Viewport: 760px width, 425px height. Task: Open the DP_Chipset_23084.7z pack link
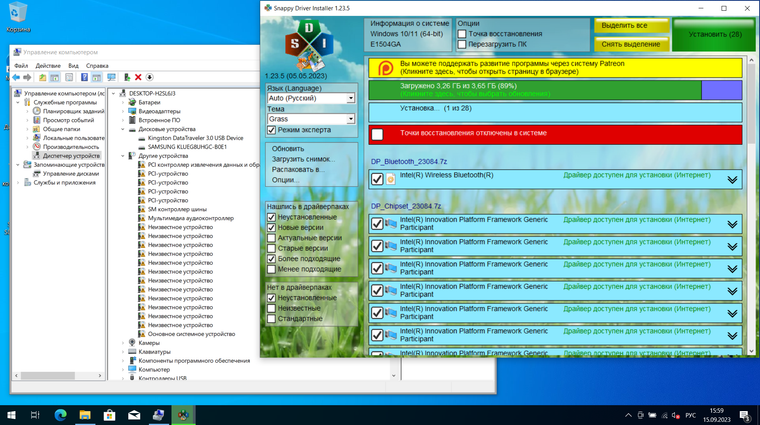(x=406, y=206)
